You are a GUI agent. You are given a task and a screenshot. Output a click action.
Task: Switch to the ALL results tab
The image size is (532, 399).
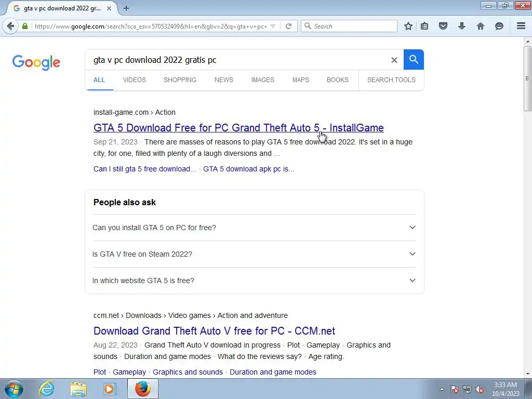[99, 79]
